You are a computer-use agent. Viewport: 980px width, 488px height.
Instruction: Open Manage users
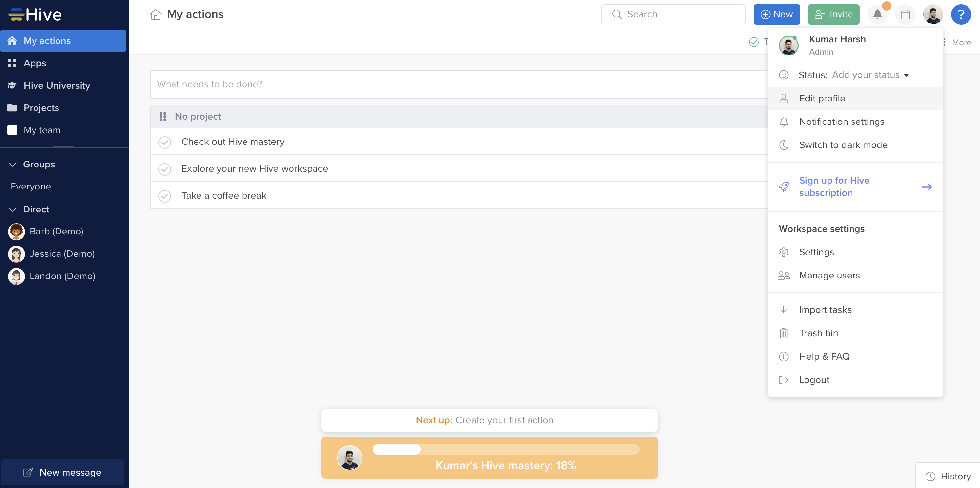point(855,275)
